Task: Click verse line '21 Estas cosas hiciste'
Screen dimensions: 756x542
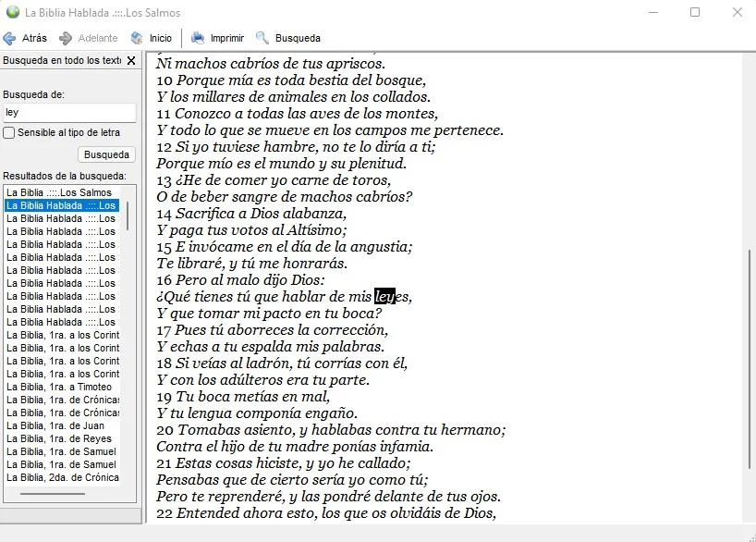Action: 284,462
